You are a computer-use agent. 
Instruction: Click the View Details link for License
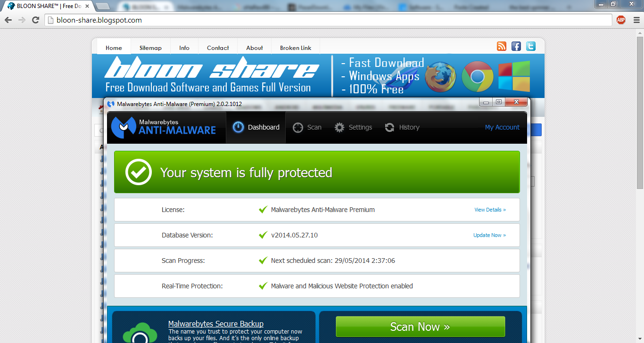pyautogui.click(x=490, y=210)
